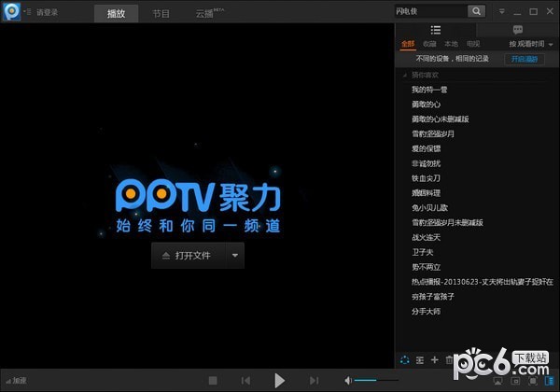Open 我的特一营 in the list
This screenshot has width=560, height=392.
pyautogui.click(x=429, y=90)
